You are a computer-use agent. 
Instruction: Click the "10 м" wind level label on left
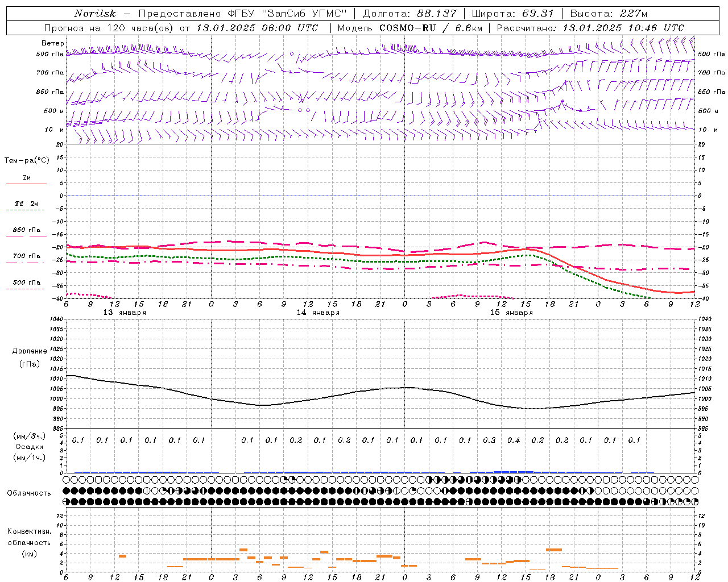54,130
